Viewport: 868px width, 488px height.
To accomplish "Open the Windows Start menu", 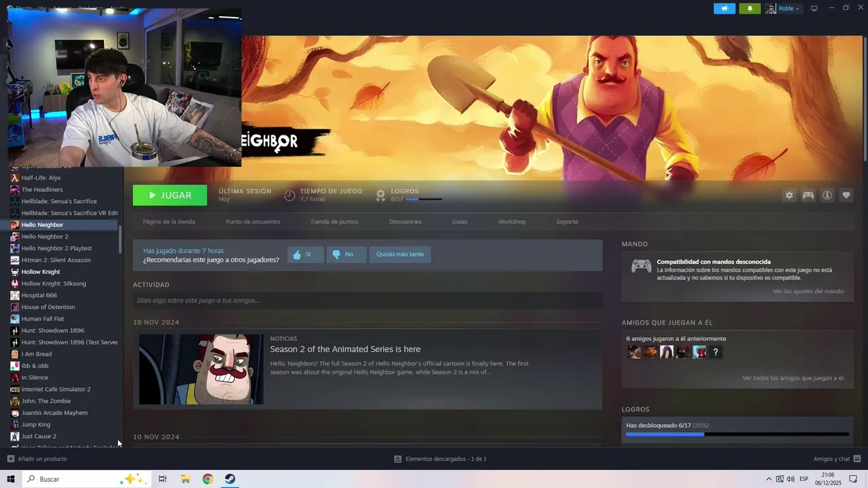I will [11, 479].
